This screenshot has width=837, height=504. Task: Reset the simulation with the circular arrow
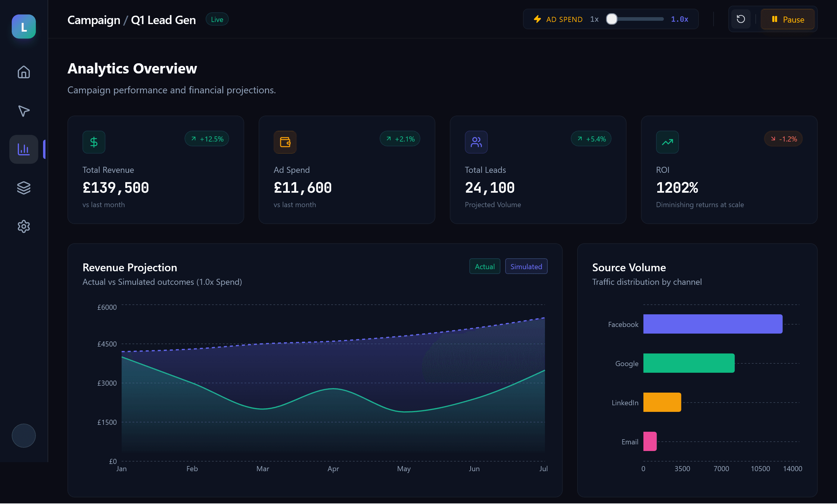[741, 19]
